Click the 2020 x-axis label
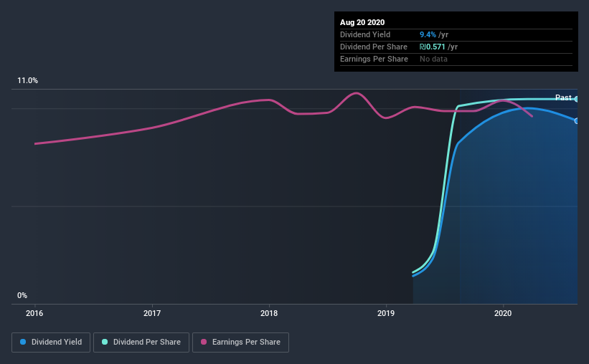This screenshot has height=364, width=589. (x=503, y=313)
